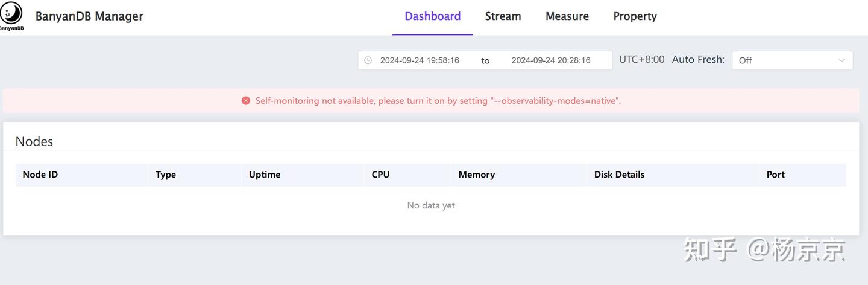Open the Auto Fresh dropdown
The width and height of the screenshot is (868, 285).
(x=784, y=60)
